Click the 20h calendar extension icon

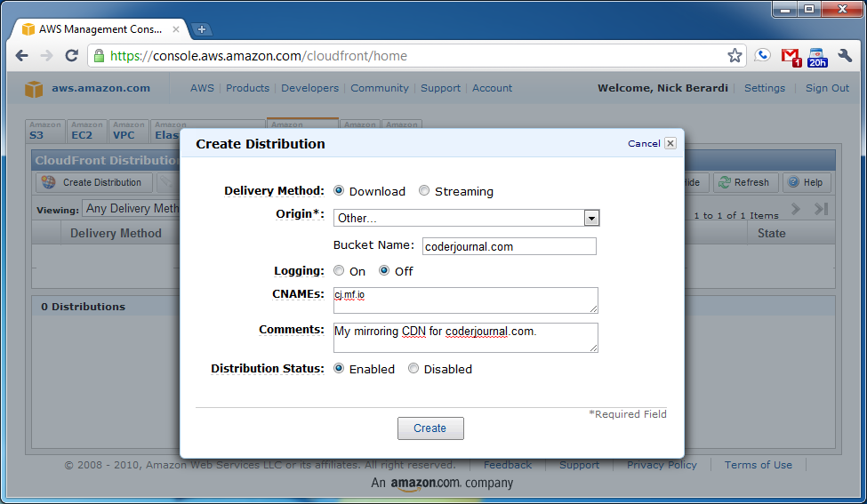pyautogui.click(x=817, y=57)
